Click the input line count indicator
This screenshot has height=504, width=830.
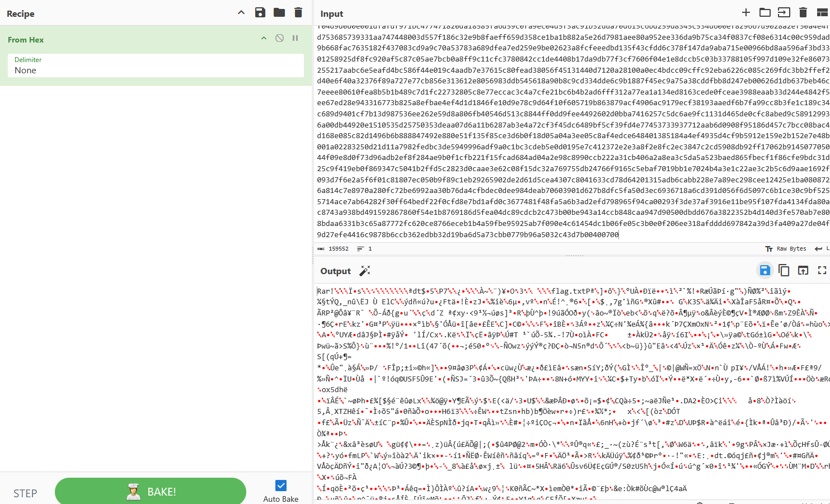point(364,249)
